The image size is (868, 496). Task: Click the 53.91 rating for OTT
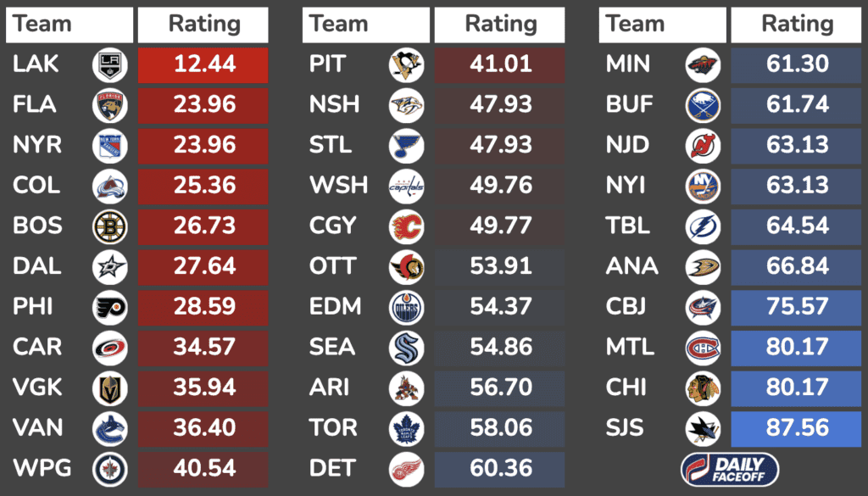point(499,266)
